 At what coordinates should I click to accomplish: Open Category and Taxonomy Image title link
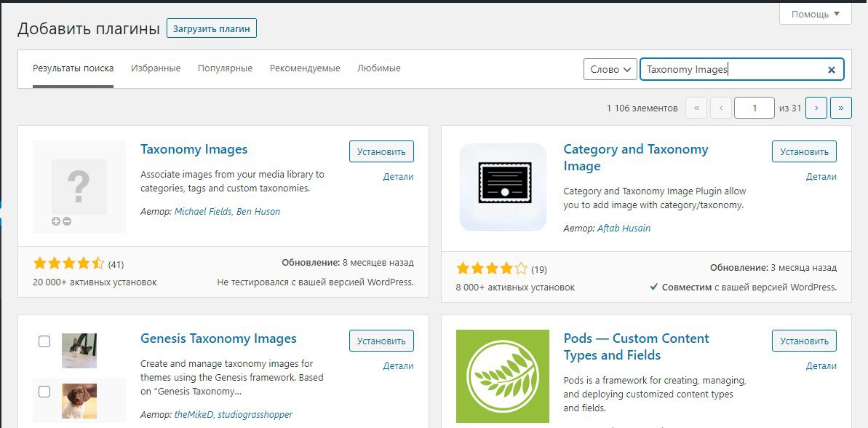click(636, 158)
